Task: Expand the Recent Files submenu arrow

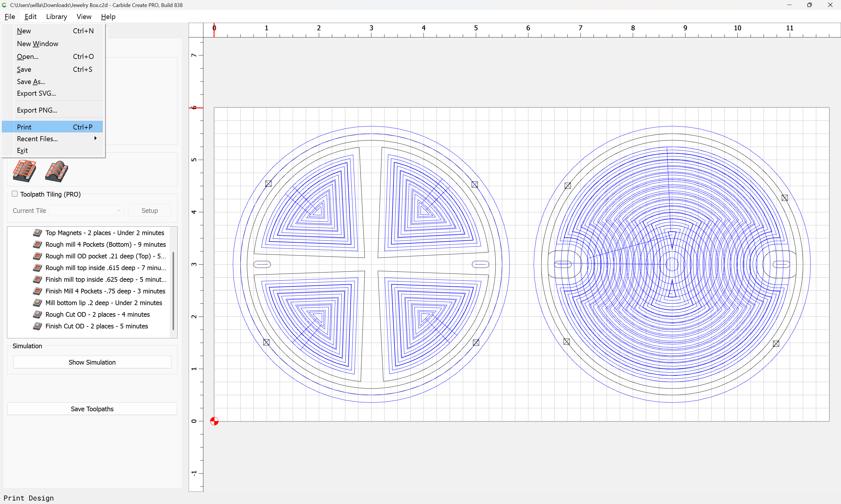Action: (95, 139)
